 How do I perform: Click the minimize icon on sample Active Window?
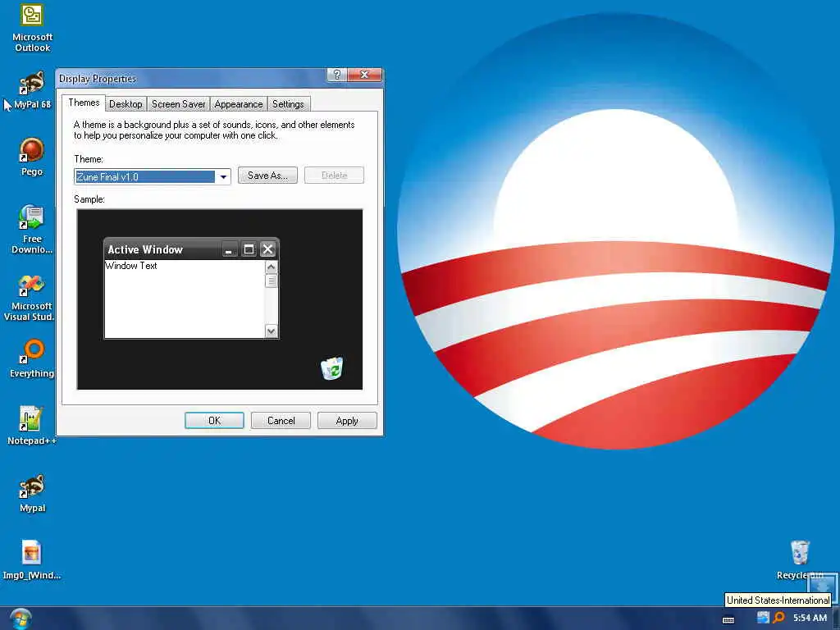[x=229, y=249]
